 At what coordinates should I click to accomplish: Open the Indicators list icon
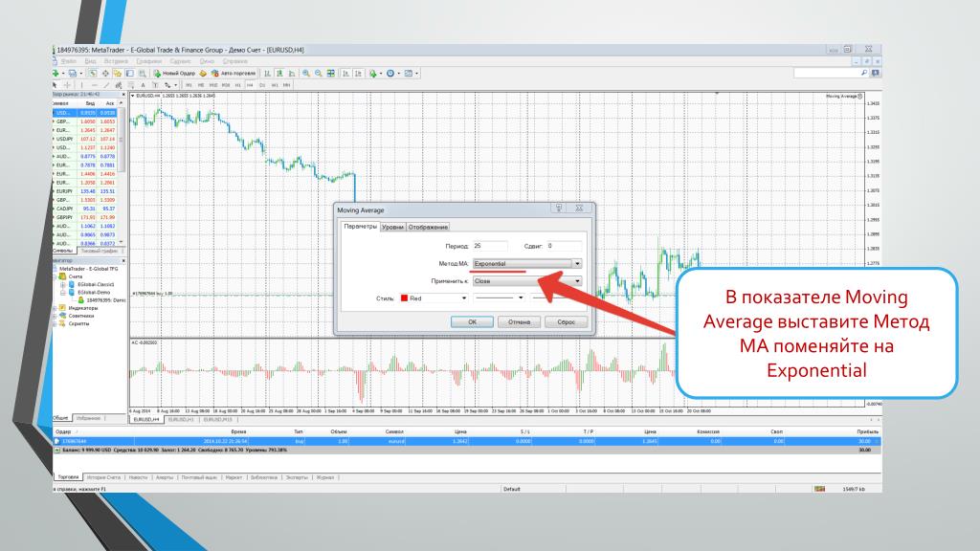[x=373, y=73]
